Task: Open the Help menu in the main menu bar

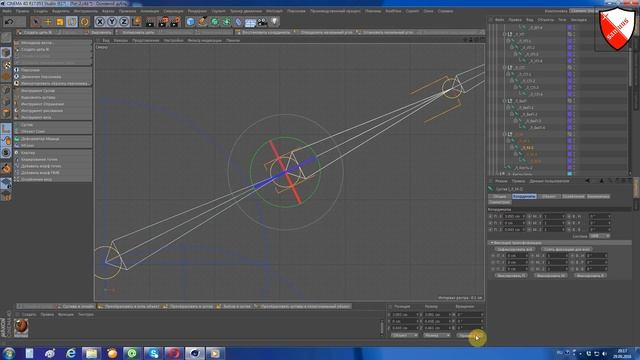Action: click(x=445, y=11)
